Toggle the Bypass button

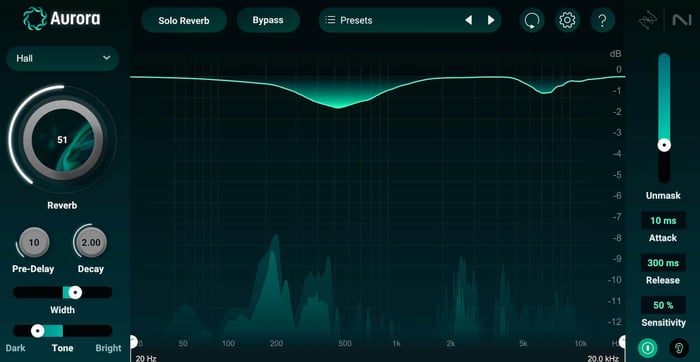(x=268, y=20)
